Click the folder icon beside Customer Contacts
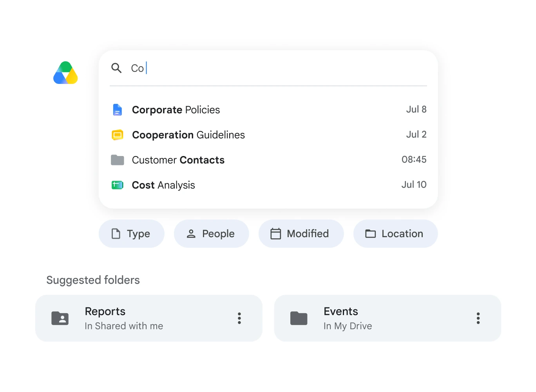This screenshot has height=392, width=536. click(x=118, y=160)
